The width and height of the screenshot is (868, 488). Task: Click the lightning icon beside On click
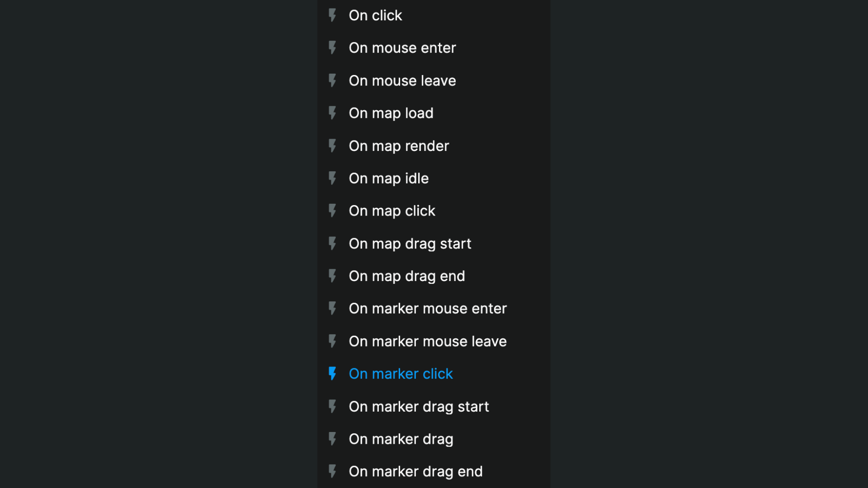point(332,15)
